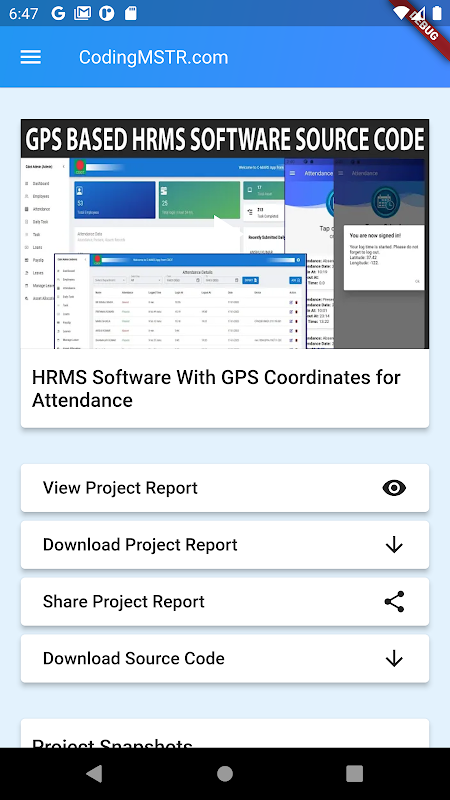
Task: Open the hamburger navigation menu
Action: click(31, 57)
